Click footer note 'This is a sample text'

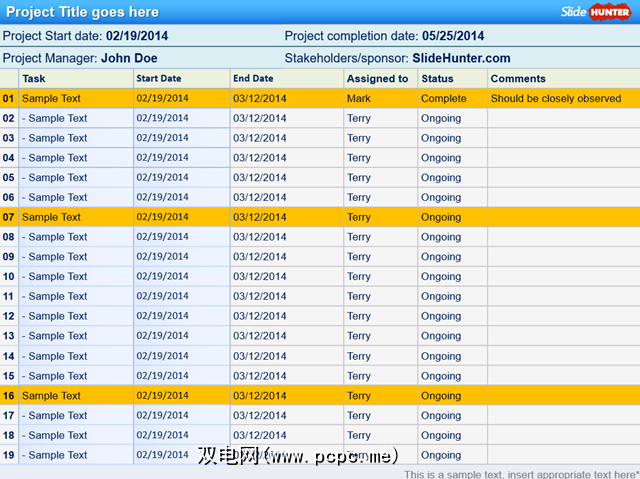click(522, 474)
